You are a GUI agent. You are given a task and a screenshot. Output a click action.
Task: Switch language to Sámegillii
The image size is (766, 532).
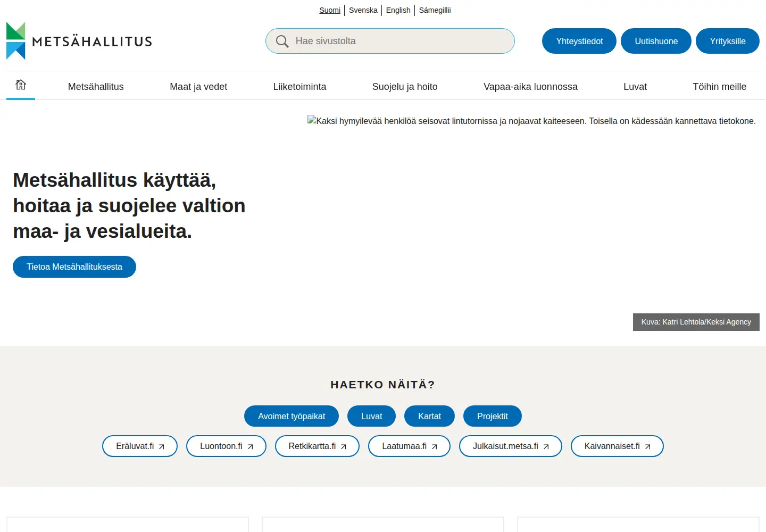[x=435, y=10]
